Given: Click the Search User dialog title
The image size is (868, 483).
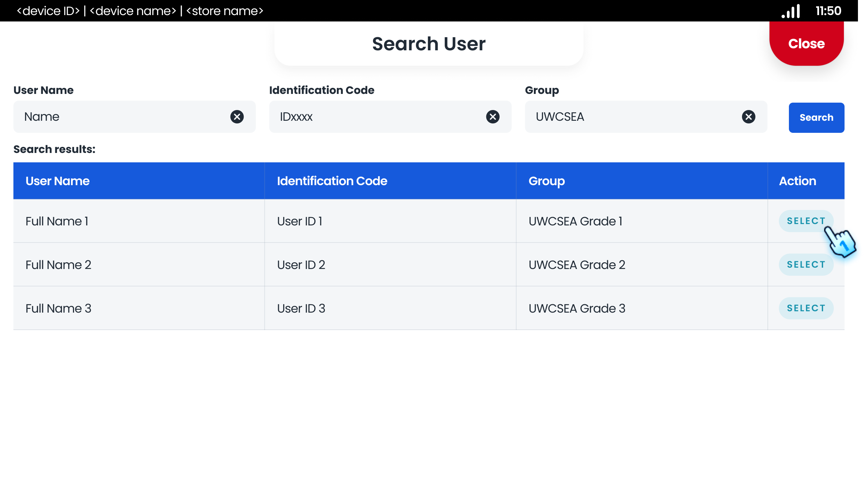Looking at the screenshot, I should [429, 43].
